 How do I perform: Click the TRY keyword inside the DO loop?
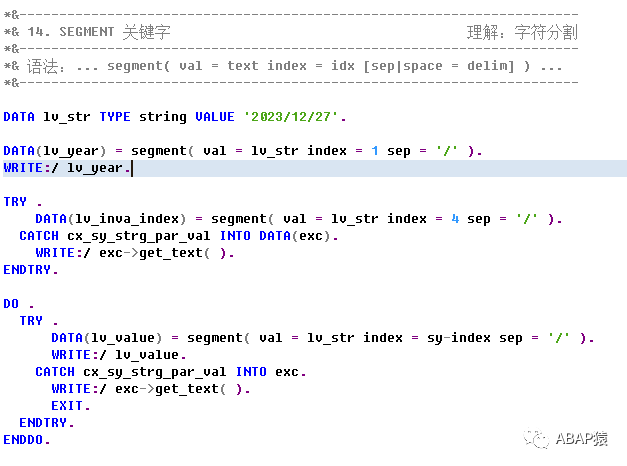tap(31, 321)
